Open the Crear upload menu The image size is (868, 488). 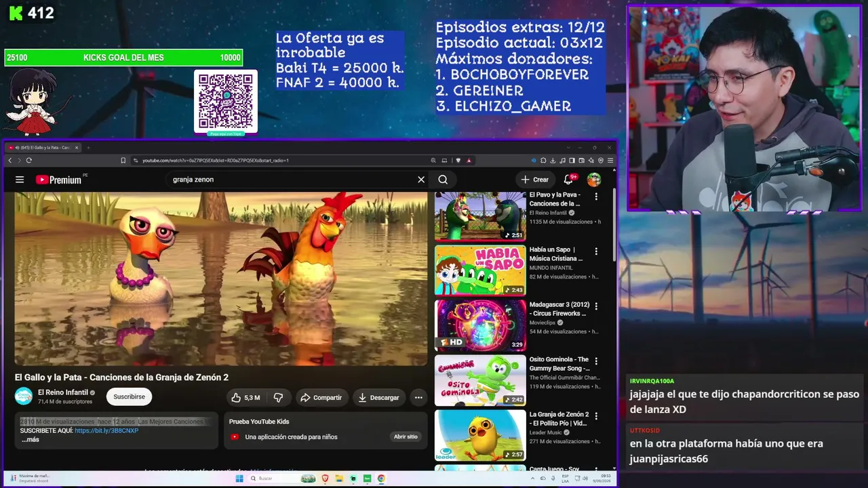[x=535, y=180]
